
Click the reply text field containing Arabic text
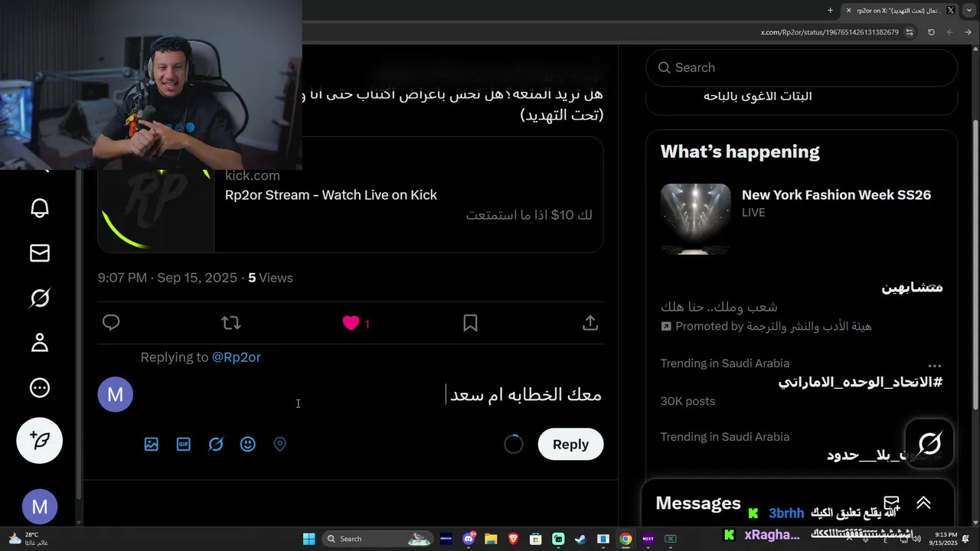372,395
